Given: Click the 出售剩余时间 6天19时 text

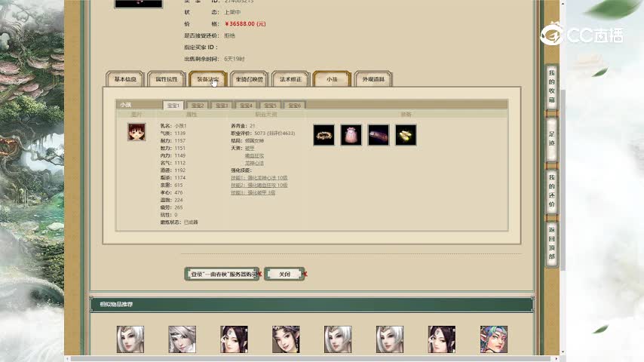Looking at the screenshot, I should (214, 59).
